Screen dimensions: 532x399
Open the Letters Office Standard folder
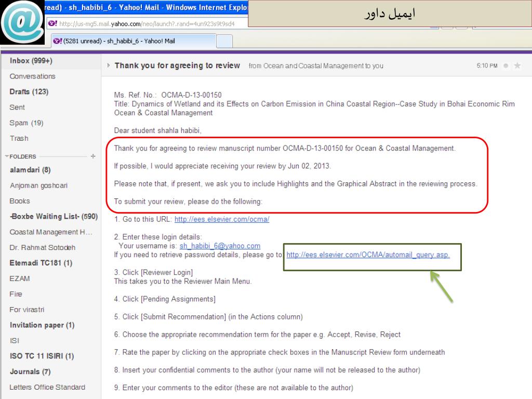47,387
